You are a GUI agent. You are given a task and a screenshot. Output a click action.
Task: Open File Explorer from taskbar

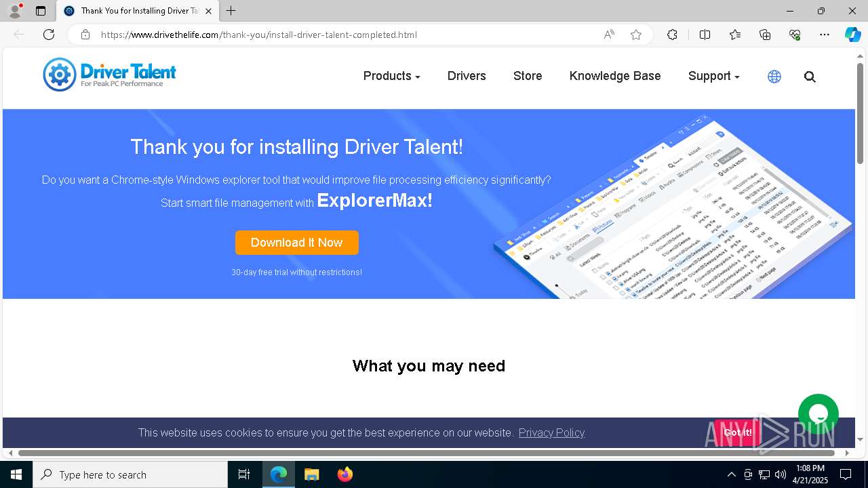click(x=311, y=474)
